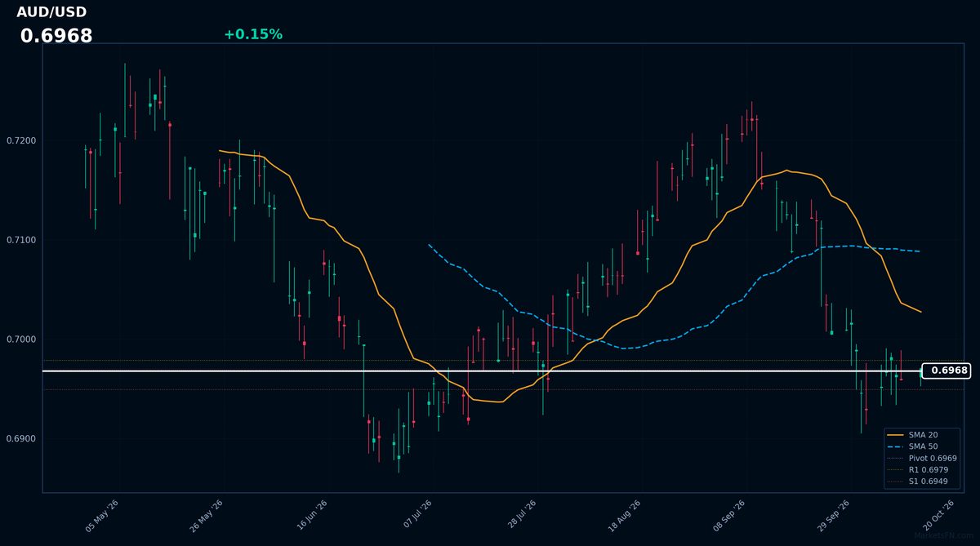Viewport: 980px width, 546px height.
Task: Click SMA 50 legend entry
Action: click(923, 446)
